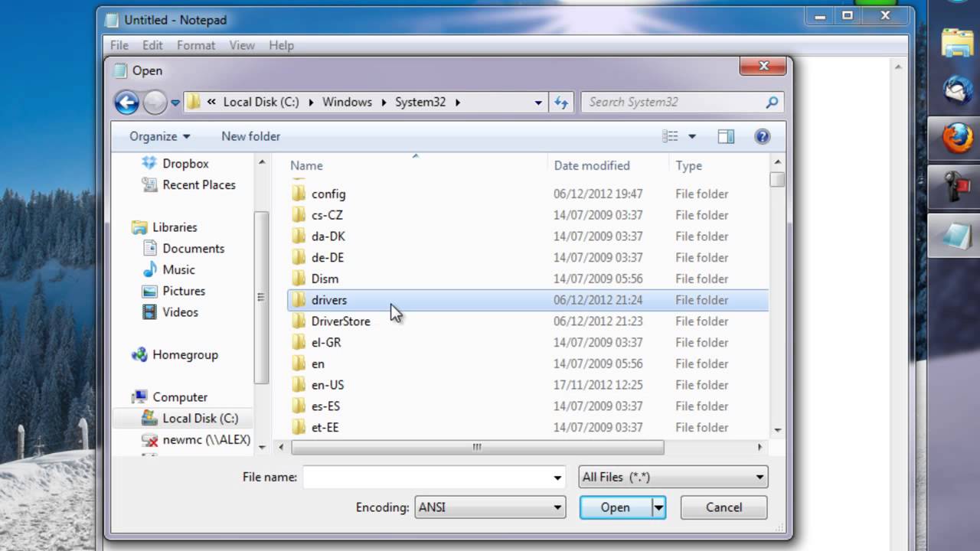This screenshot has height=551, width=980.
Task: Sort by the Name column header
Action: (306, 165)
